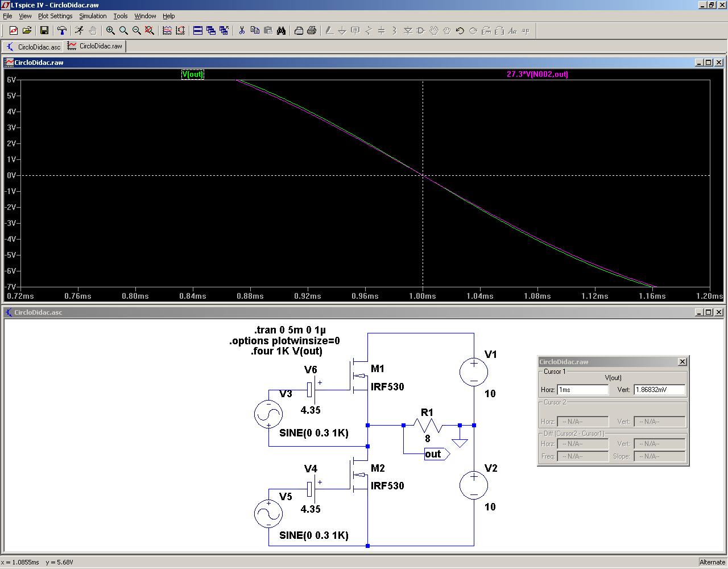
Task: Click the Print icon in toolbar
Action: pyautogui.click(x=312, y=31)
